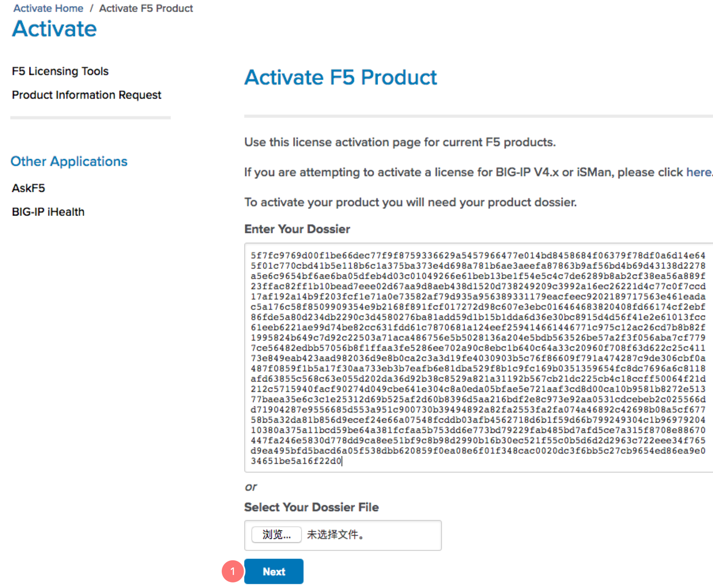Go to BIG-IP iHealth link

click(x=48, y=212)
